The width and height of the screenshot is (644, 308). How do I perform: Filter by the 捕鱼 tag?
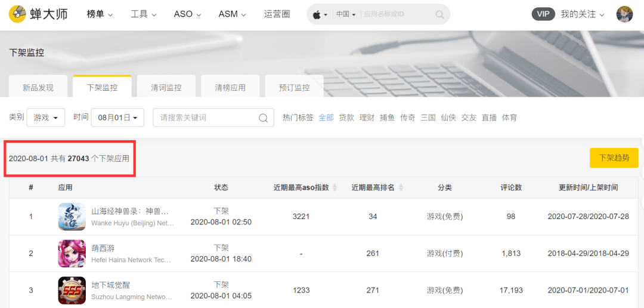[x=387, y=118]
